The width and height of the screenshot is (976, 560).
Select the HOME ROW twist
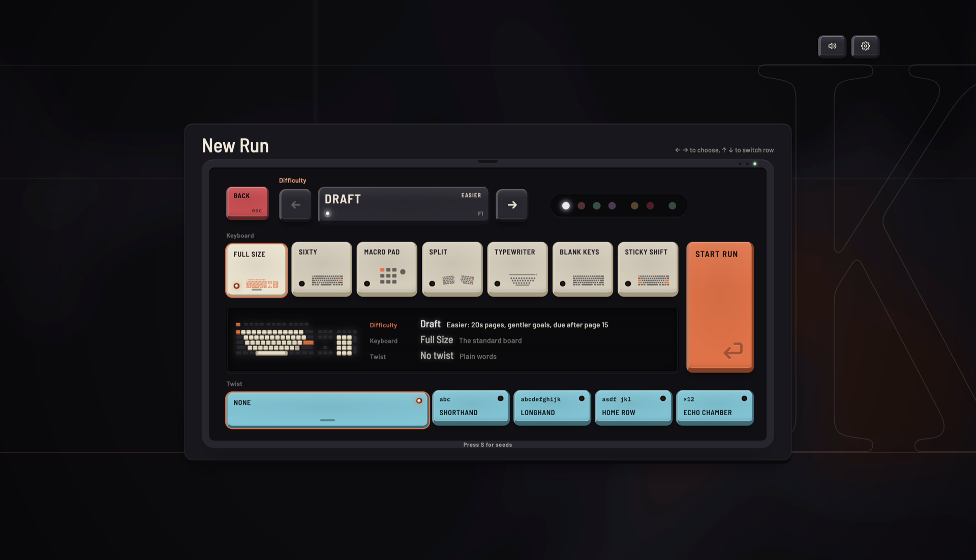coord(633,407)
